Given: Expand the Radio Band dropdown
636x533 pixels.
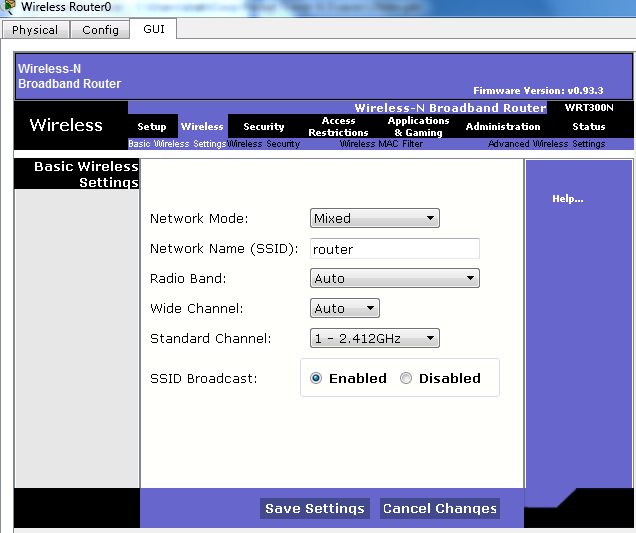Looking at the screenshot, I should pyautogui.click(x=394, y=279).
